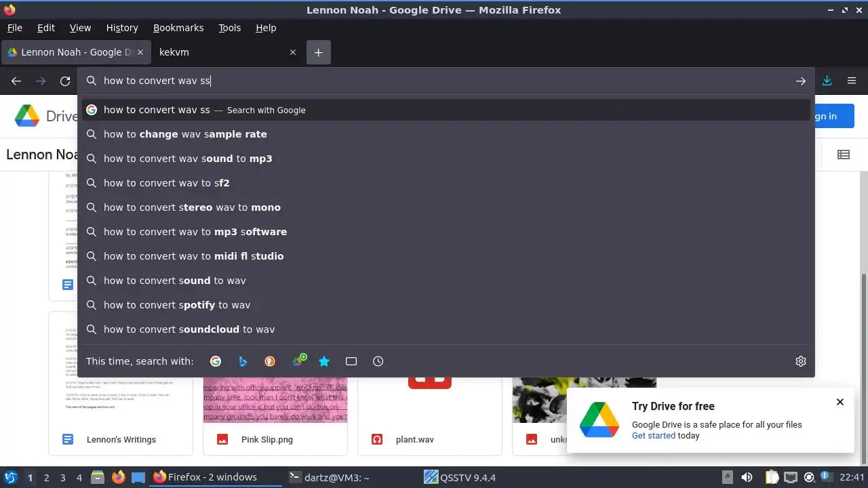Dismiss the Try Drive for free popup
868x488 pixels.
pos(840,402)
